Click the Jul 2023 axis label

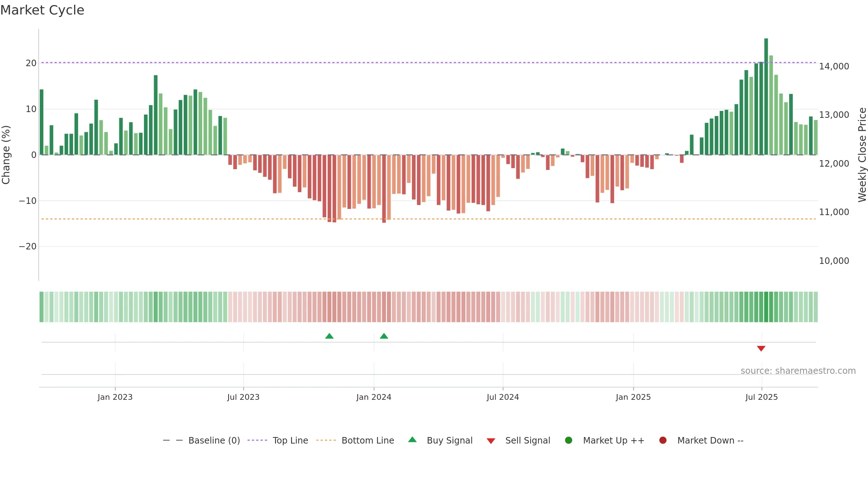[243, 397]
